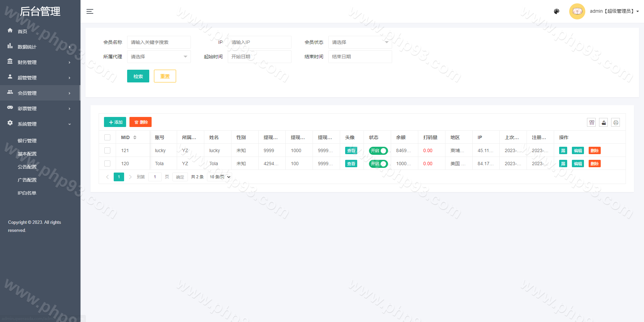Open the 会员状态 dropdown

pos(360,42)
